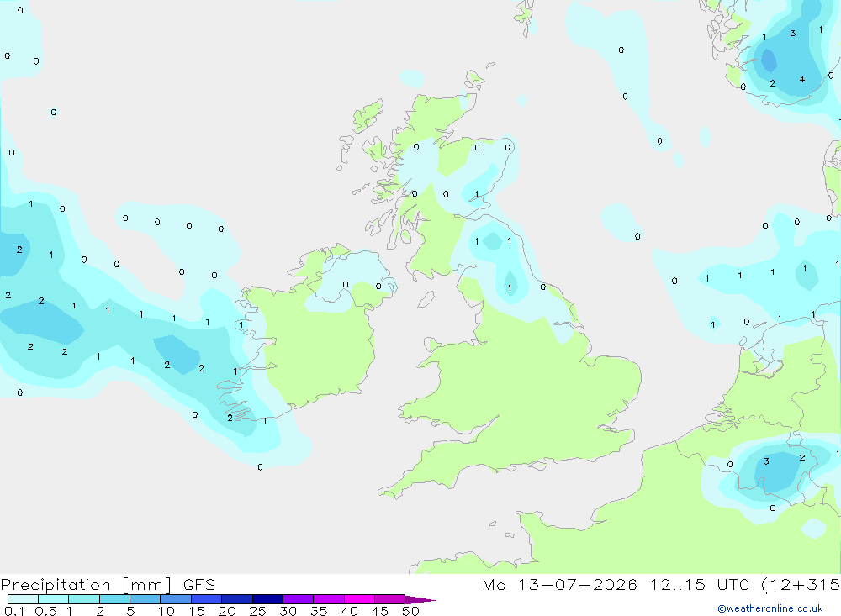841x616 pixels.
Task: Click the '12..15 UTC' time text
Action: [700, 585]
